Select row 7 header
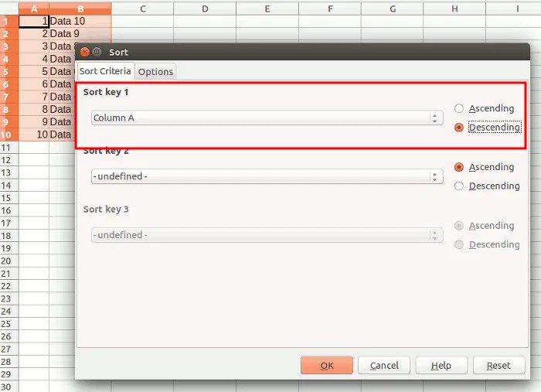 tap(9, 97)
